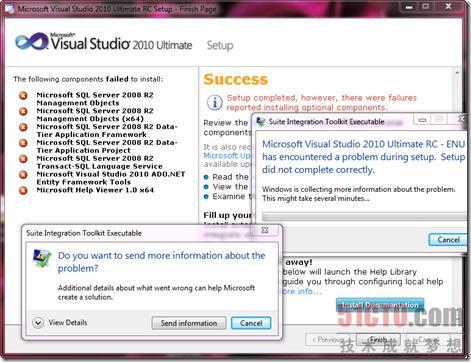Click the 'View the' bullet item
Screen dimensions: 471x362
(x=227, y=186)
